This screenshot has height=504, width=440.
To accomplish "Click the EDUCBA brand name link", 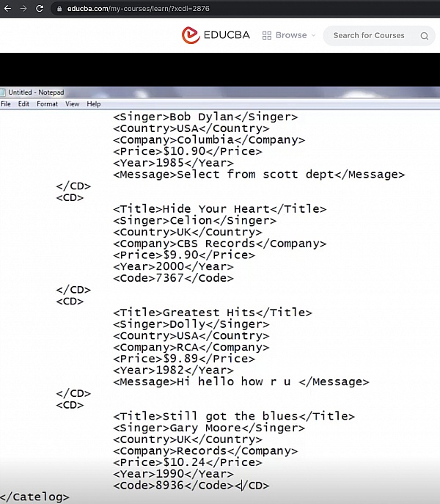I will click(x=226, y=35).
